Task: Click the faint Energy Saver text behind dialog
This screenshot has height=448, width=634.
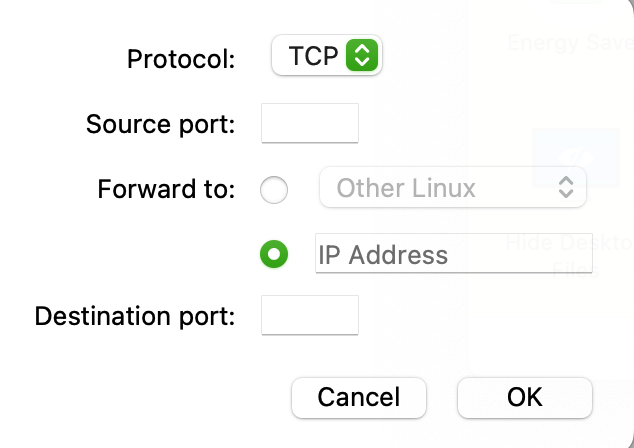Action: coord(570,43)
